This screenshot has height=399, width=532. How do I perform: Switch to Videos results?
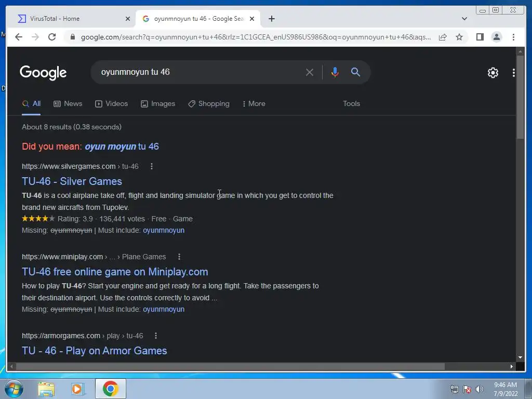(112, 104)
